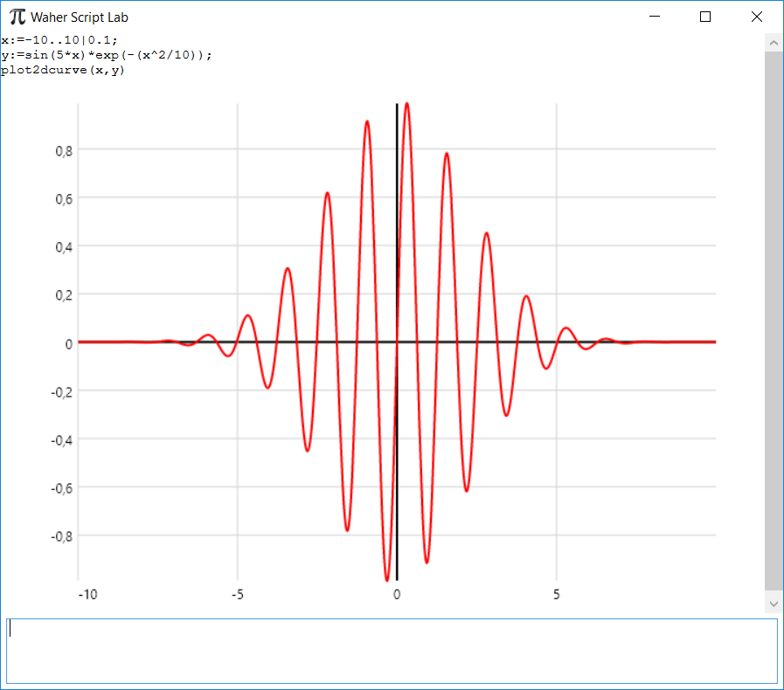The image size is (784, 690).
Task: Minimize the Waher Script Lab window
Action: tap(655, 17)
